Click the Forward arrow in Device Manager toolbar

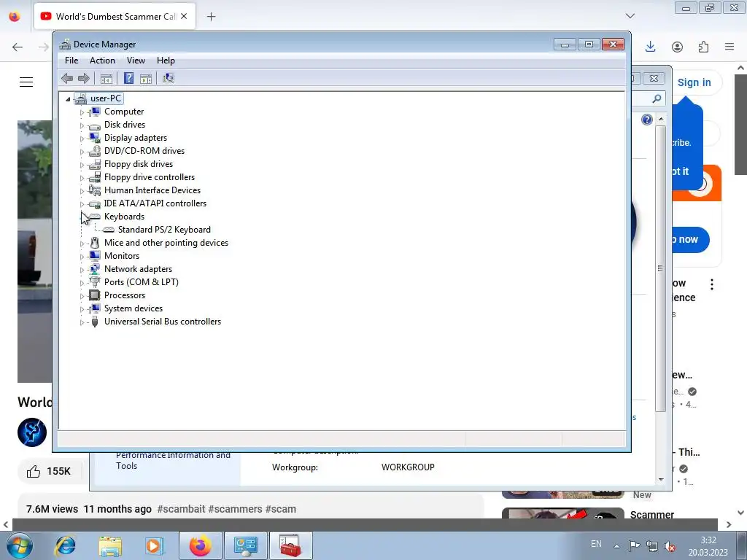[83, 78]
